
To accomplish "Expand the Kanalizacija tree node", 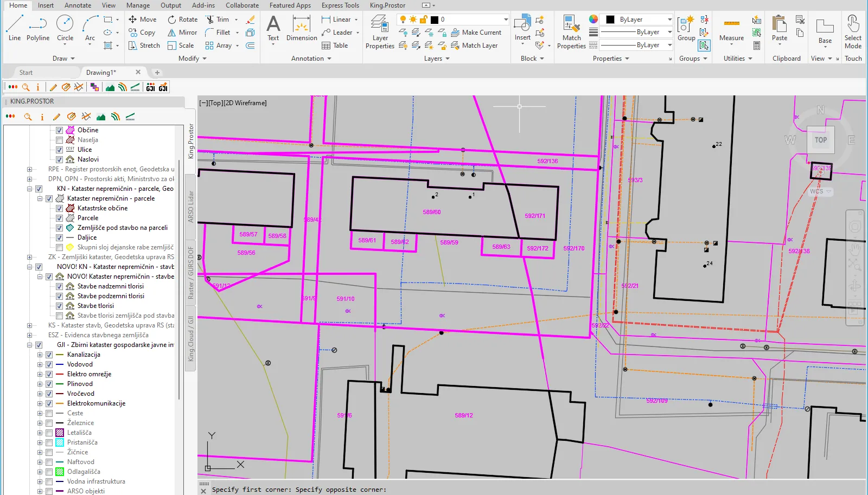I will click(40, 355).
